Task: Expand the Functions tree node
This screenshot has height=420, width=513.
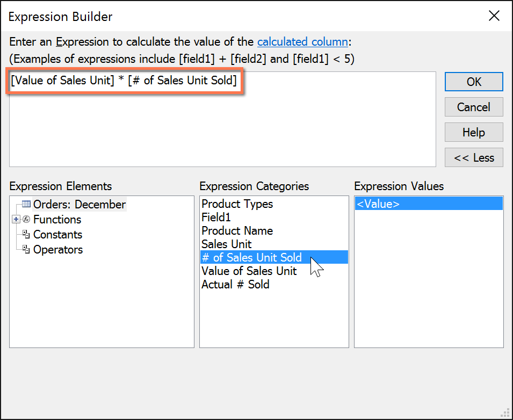Action: click(x=15, y=219)
